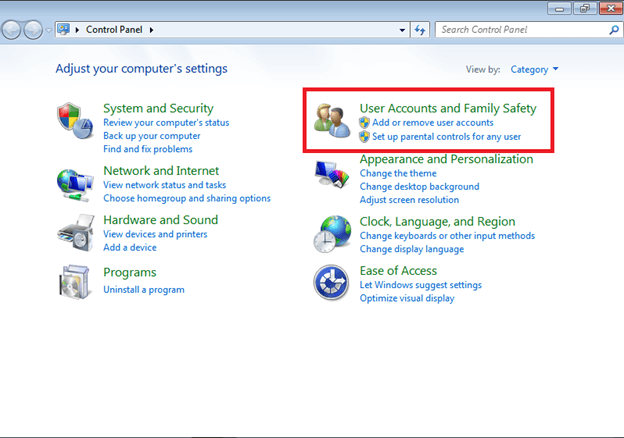Open View network status and tasks

[164, 185]
